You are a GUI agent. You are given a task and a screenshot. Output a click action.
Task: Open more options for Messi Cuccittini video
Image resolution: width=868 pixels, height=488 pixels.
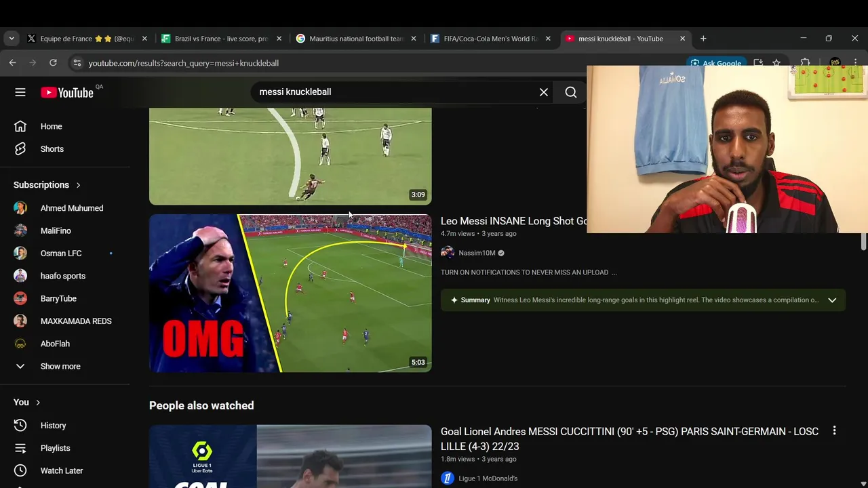coord(834,430)
